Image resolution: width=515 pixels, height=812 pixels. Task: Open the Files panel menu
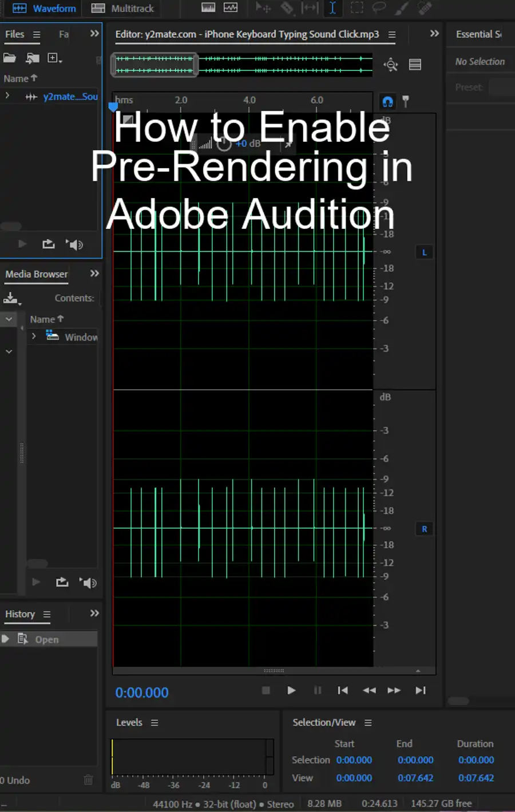pos(37,34)
